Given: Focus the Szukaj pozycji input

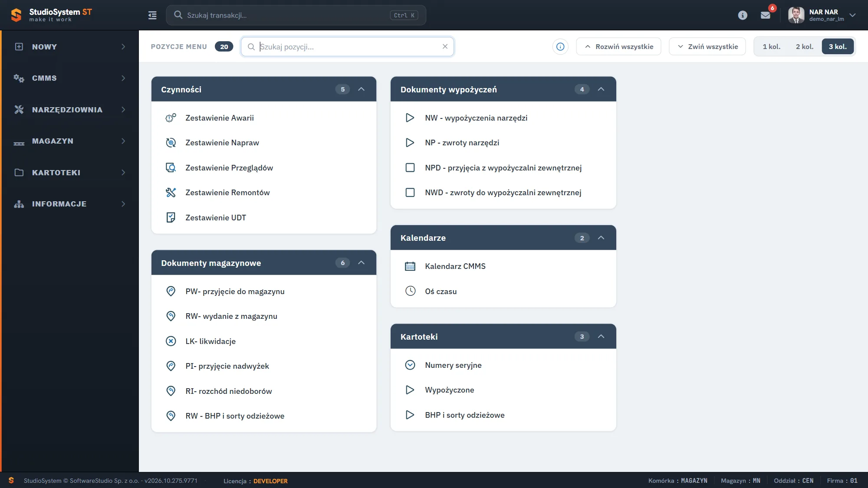Looking at the screenshot, I should click(x=347, y=46).
